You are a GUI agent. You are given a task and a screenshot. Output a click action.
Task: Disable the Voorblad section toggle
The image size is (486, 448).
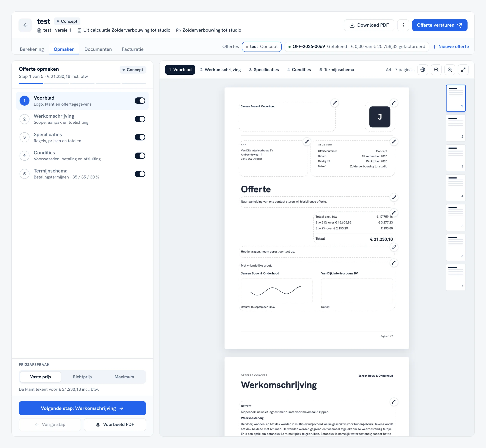pos(140,101)
